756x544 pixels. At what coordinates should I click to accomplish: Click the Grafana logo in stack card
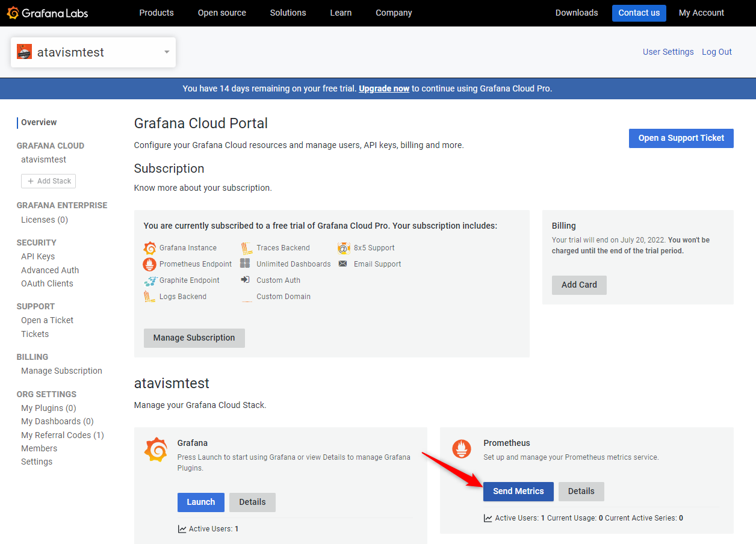(156, 450)
